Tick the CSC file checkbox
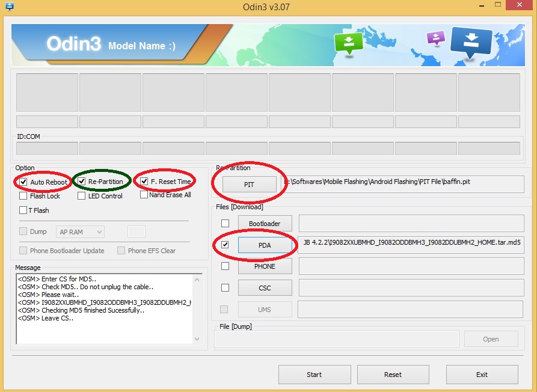This screenshot has height=392, width=537. (225, 287)
